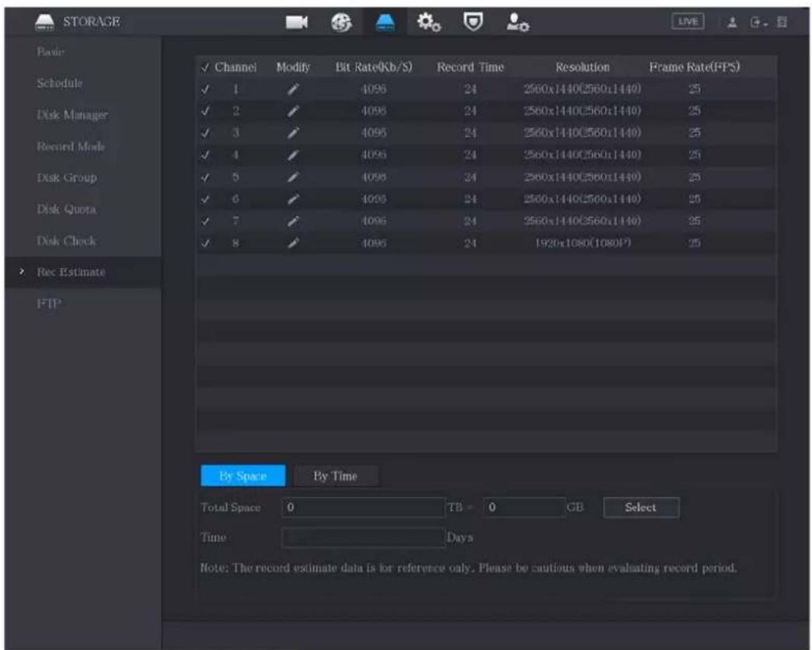The height and width of the screenshot is (650, 812).
Task: Click the LIVE view button
Action: 688,22
